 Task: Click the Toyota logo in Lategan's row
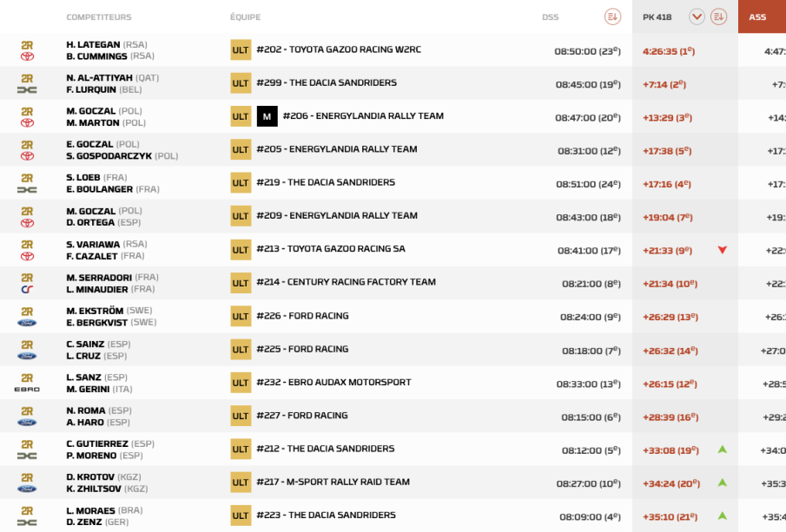pyautogui.click(x=27, y=56)
